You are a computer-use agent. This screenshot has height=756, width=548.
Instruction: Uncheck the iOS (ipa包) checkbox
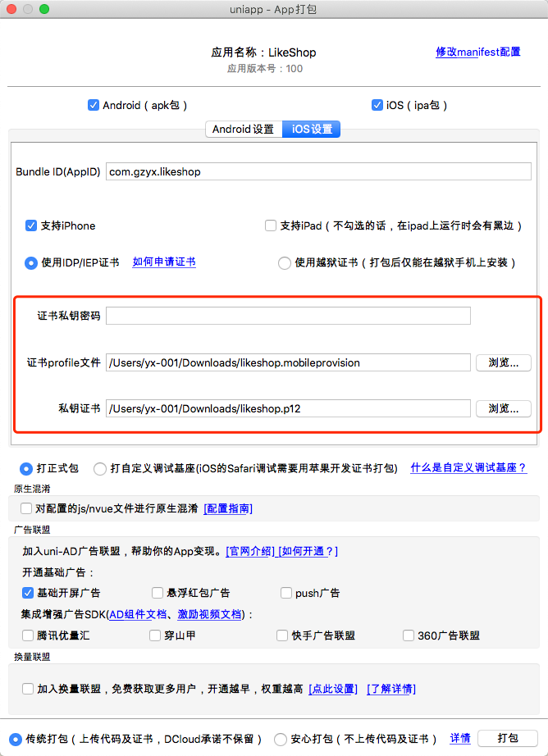(x=377, y=105)
